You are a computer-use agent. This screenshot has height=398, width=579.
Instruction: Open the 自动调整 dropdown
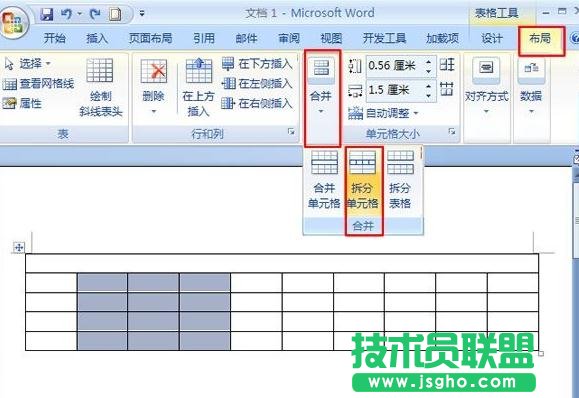point(383,113)
